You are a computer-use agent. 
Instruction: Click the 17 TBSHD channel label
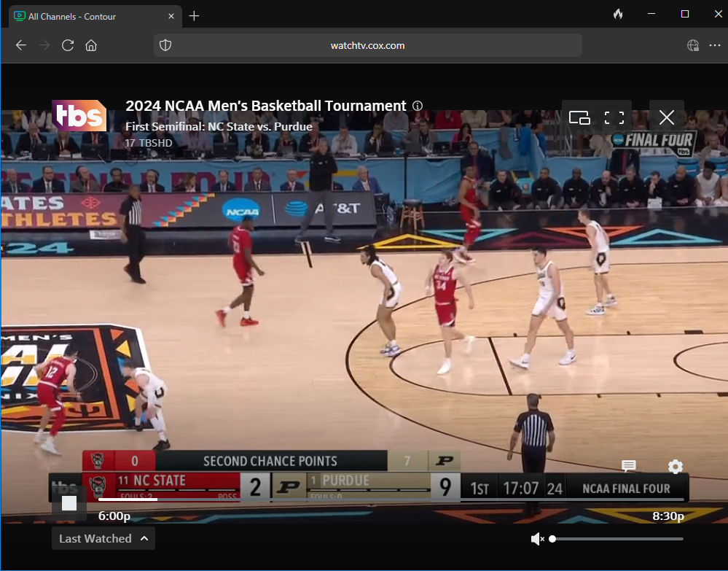[149, 143]
